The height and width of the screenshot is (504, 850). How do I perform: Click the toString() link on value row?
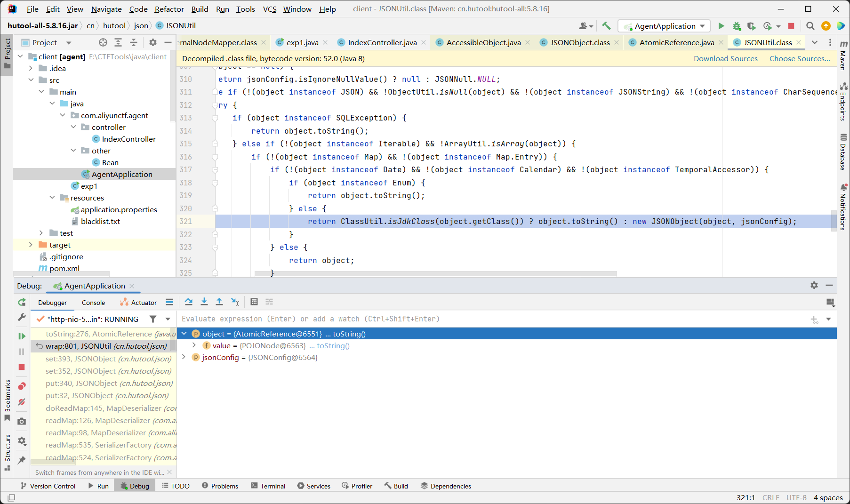[333, 346]
